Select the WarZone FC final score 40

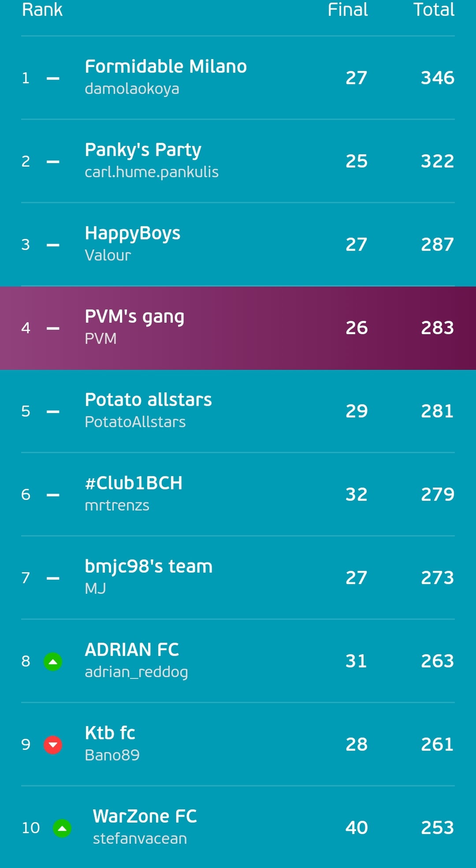[357, 827]
